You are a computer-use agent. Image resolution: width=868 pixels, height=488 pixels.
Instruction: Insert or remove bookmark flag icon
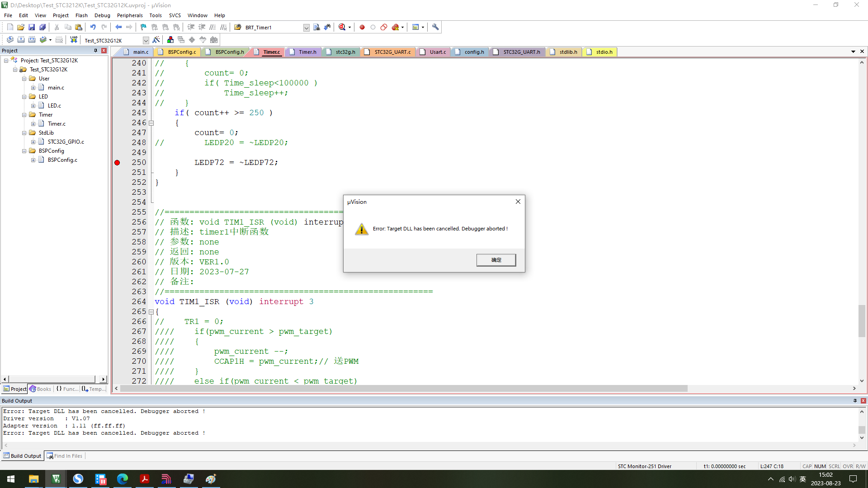(x=144, y=27)
